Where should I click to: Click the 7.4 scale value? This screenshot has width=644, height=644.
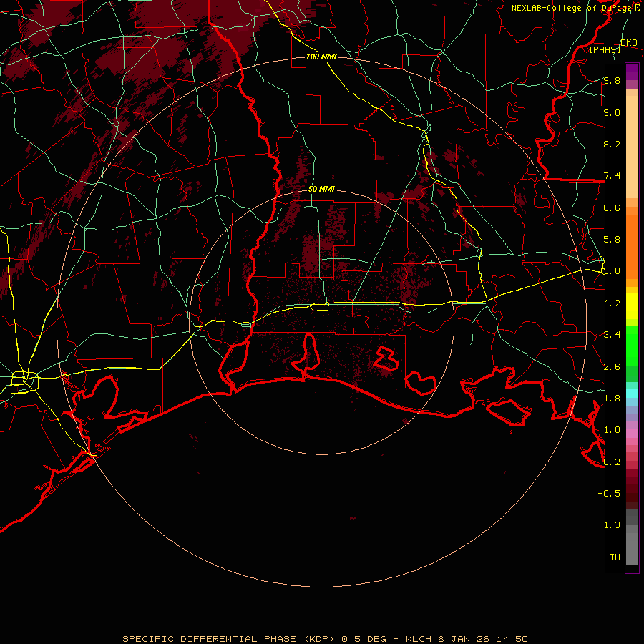612,176
